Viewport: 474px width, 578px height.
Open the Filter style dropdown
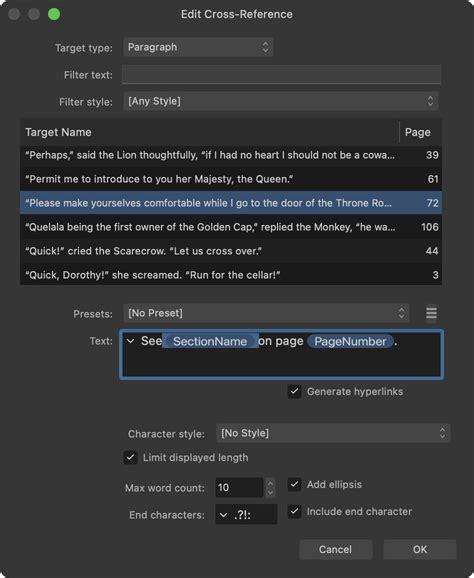coord(281,101)
